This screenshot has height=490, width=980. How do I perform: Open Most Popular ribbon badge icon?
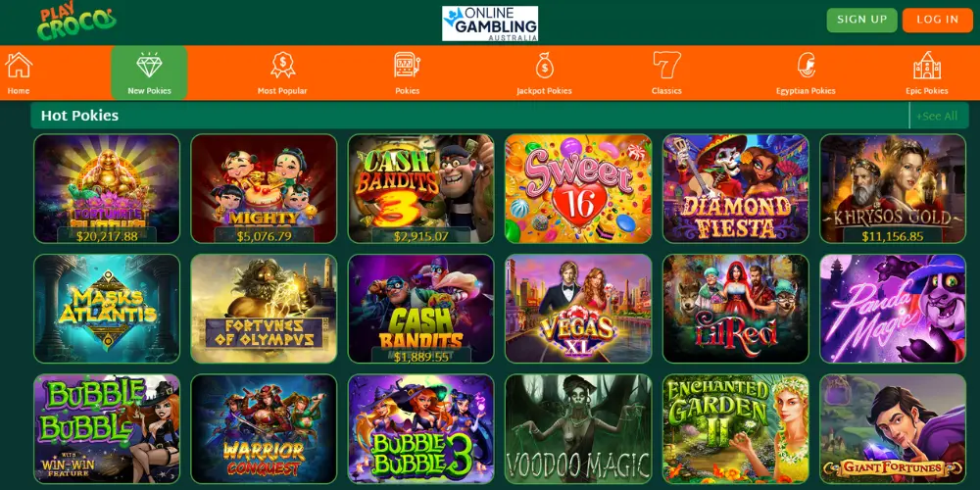[282, 65]
